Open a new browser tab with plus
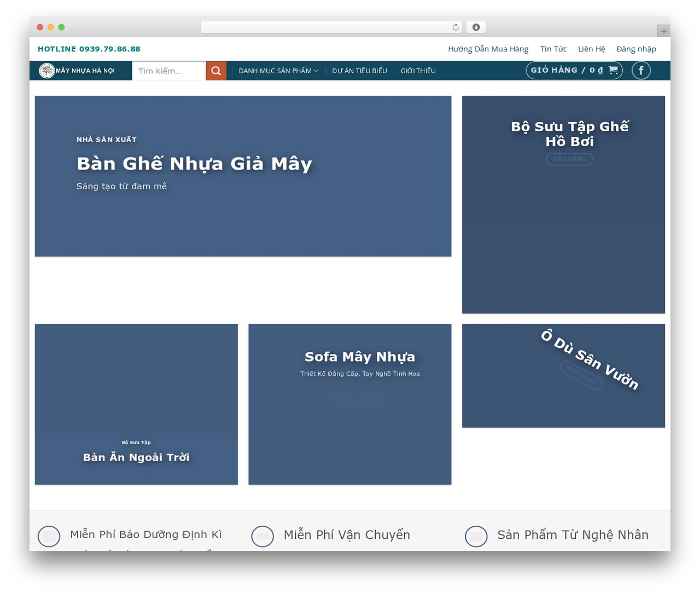The height and width of the screenshot is (593, 700). pyautogui.click(x=663, y=31)
